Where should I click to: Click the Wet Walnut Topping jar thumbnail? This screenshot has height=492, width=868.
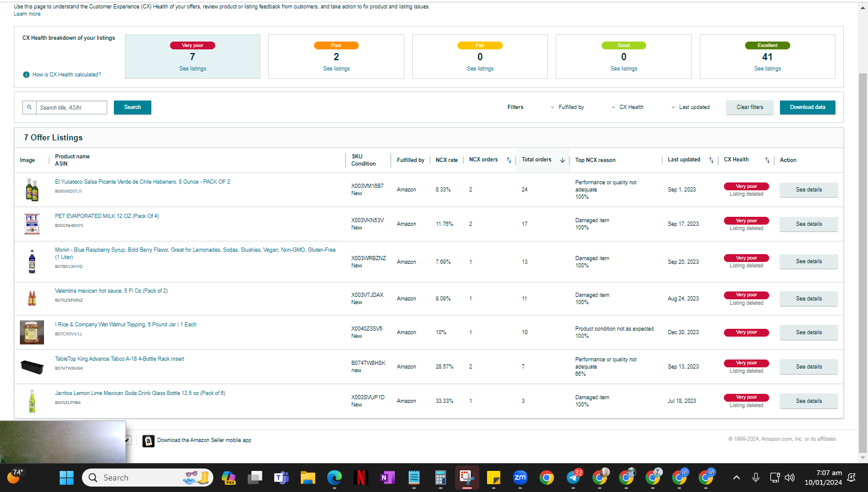pyautogui.click(x=32, y=332)
